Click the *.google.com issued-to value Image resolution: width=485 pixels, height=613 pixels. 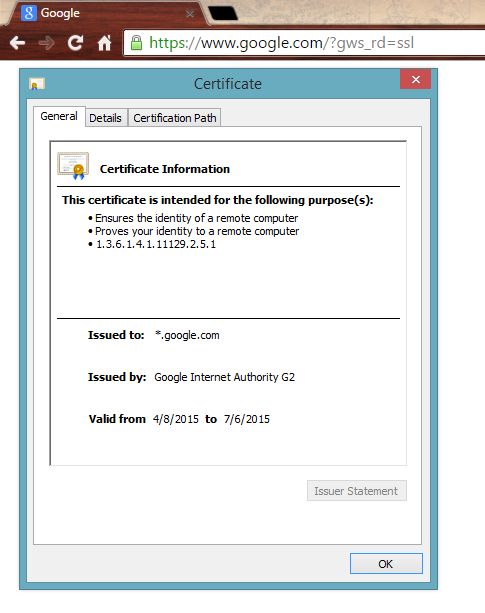(187, 335)
